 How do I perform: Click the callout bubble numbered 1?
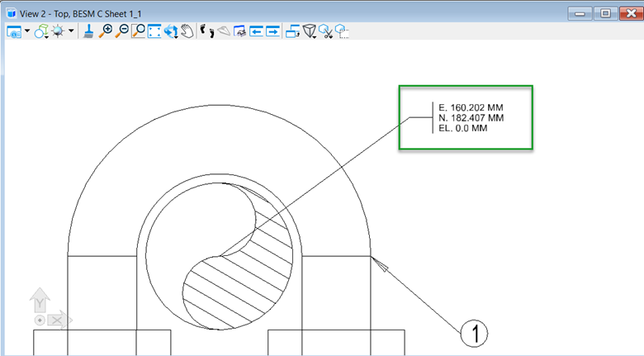point(474,334)
